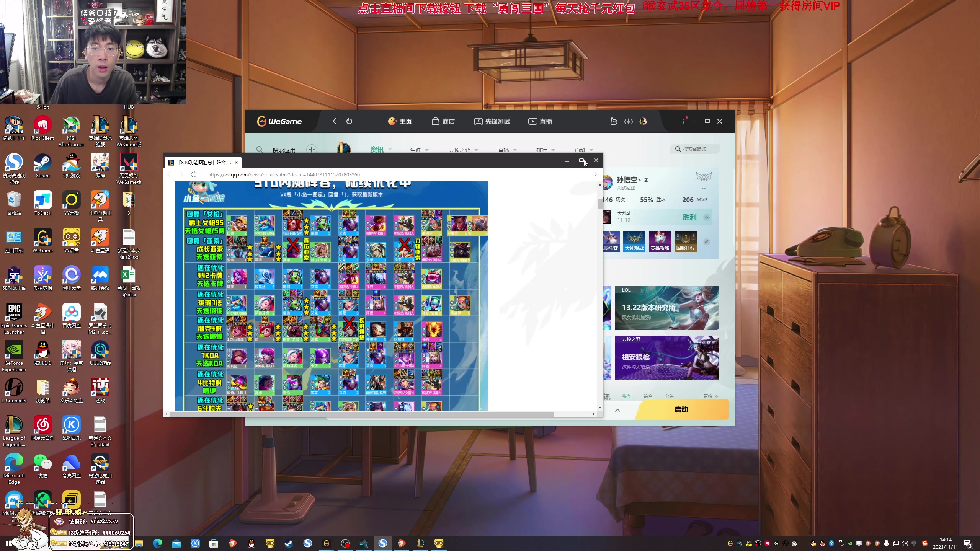Screen dimensions: 980x551
Task: Open Steam desktop shortcut
Action: [42, 166]
